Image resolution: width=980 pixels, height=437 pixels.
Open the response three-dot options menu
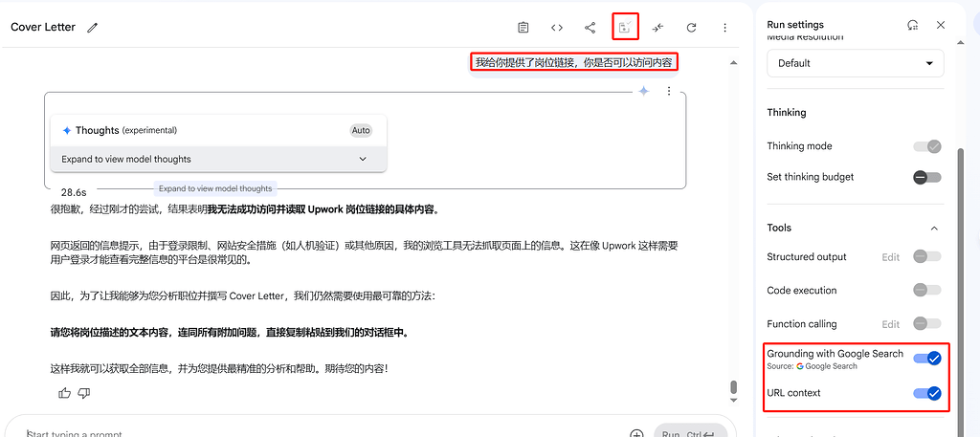[669, 91]
